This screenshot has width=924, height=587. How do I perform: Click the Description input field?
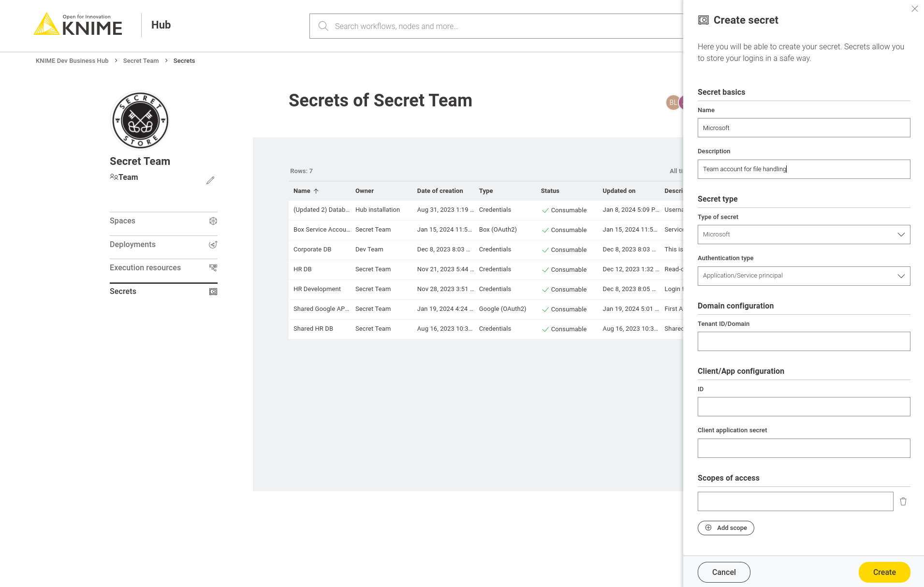coord(804,169)
